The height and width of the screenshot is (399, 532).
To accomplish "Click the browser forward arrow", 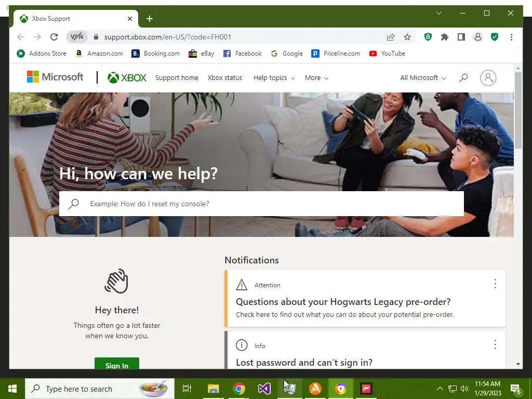I will [x=37, y=37].
